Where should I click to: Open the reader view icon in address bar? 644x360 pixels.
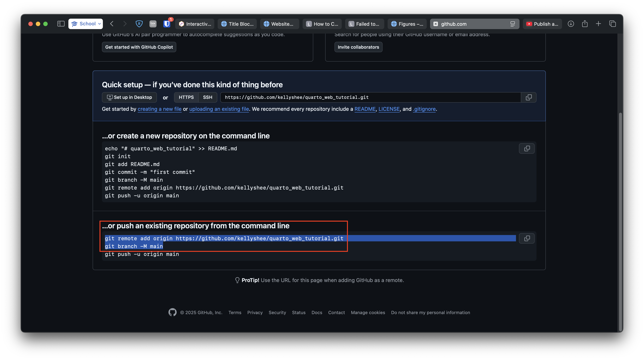pyautogui.click(x=512, y=24)
